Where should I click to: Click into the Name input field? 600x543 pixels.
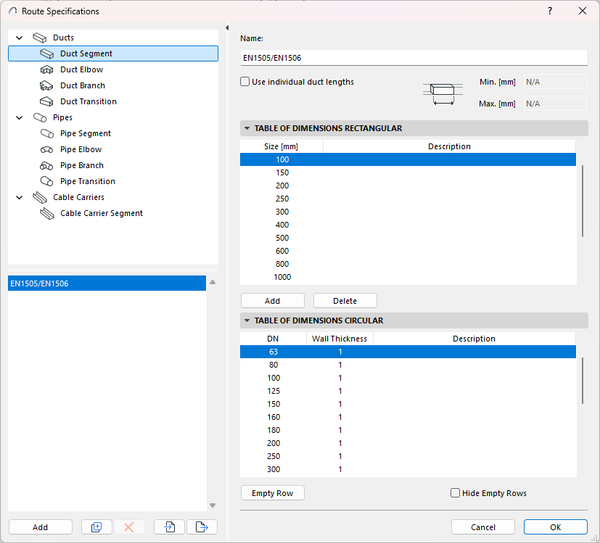[x=413, y=57]
